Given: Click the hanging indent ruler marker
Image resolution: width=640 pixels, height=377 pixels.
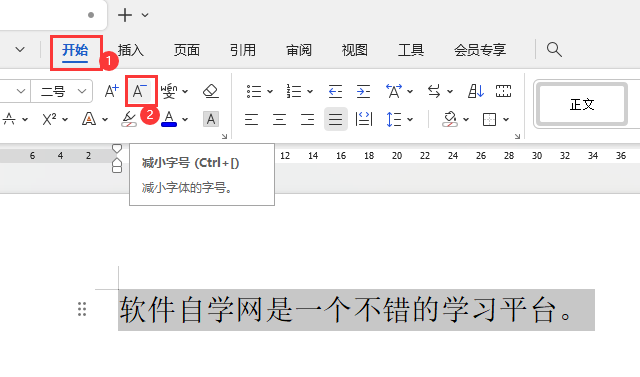Looking at the screenshot, I should tap(117, 163).
